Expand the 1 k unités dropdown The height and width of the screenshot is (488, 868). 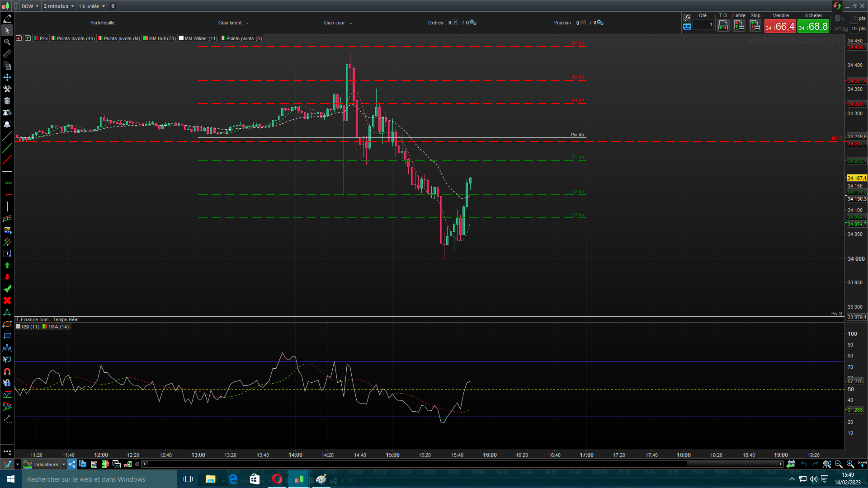point(92,6)
